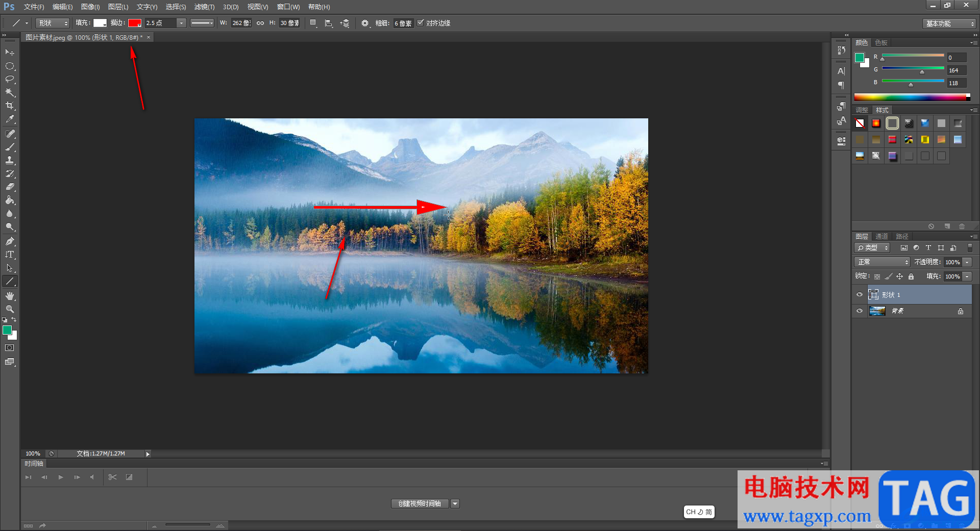Toggle lock transparent pixels
This screenshot has width=980, height=531.
click(877, 276)
